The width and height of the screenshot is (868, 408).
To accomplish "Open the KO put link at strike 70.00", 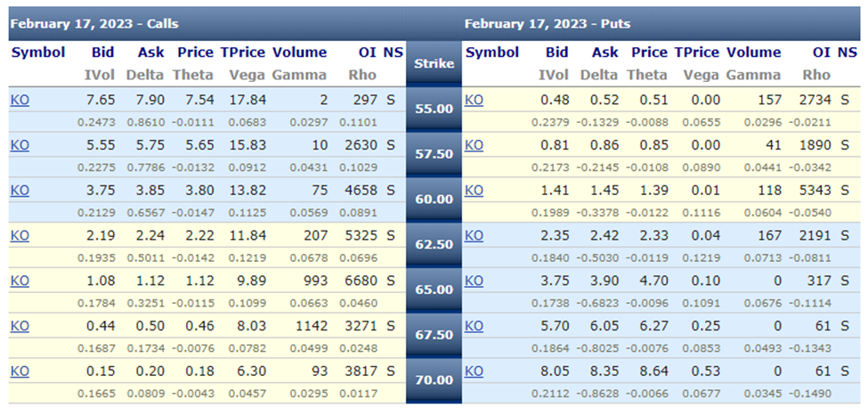I will pyautogui.click(x=474, y=372).
